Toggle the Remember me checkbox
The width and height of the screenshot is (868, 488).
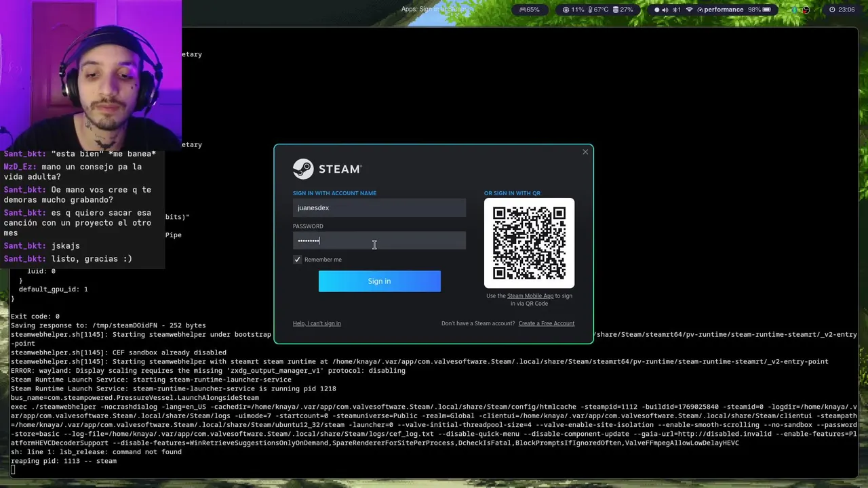297,260
